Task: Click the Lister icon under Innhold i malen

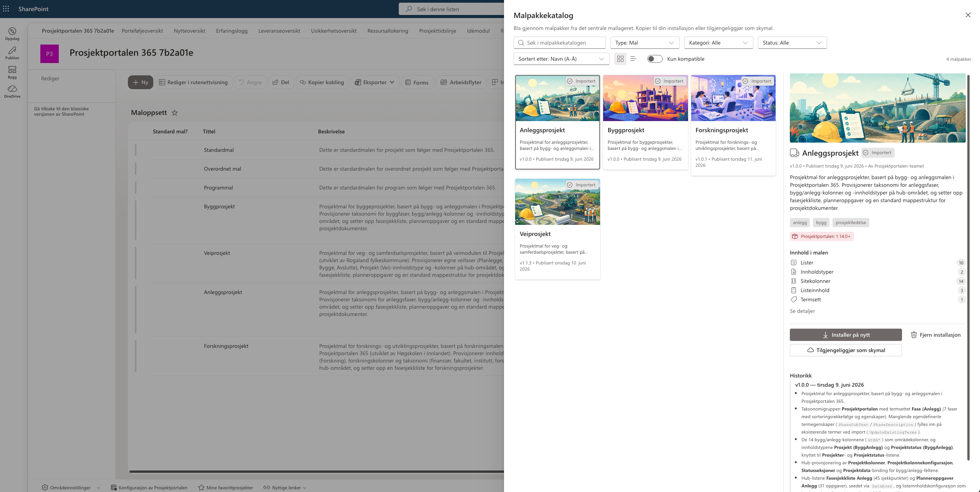Action: 794,263
